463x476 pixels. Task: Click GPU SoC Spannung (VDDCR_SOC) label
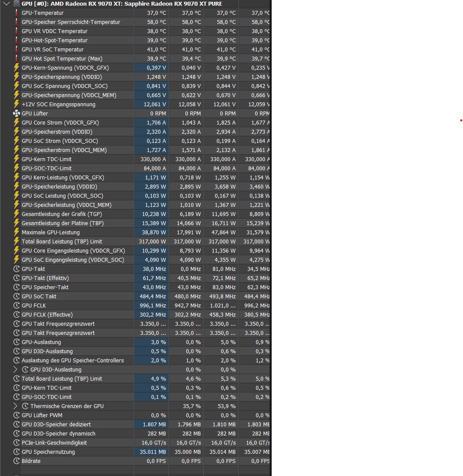pos(64,86)
